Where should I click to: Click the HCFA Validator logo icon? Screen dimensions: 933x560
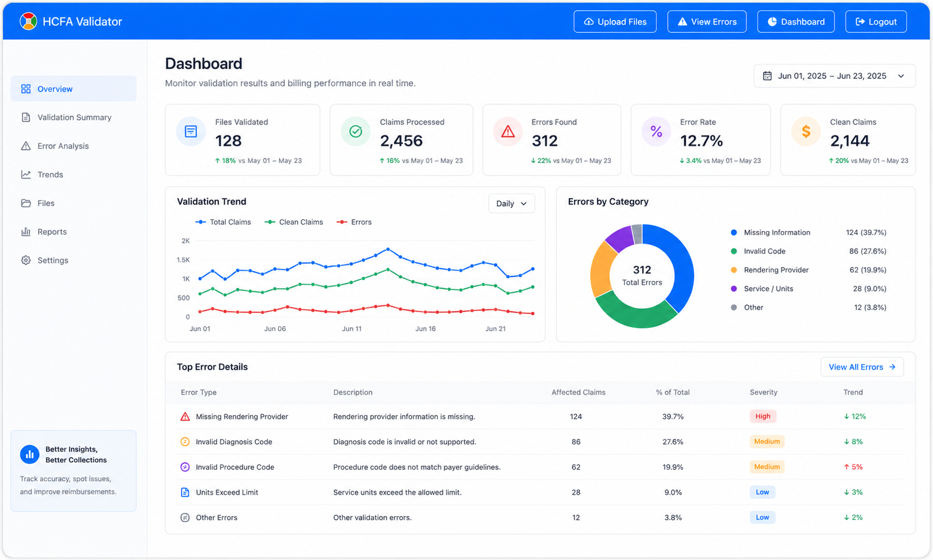[28, 21]
